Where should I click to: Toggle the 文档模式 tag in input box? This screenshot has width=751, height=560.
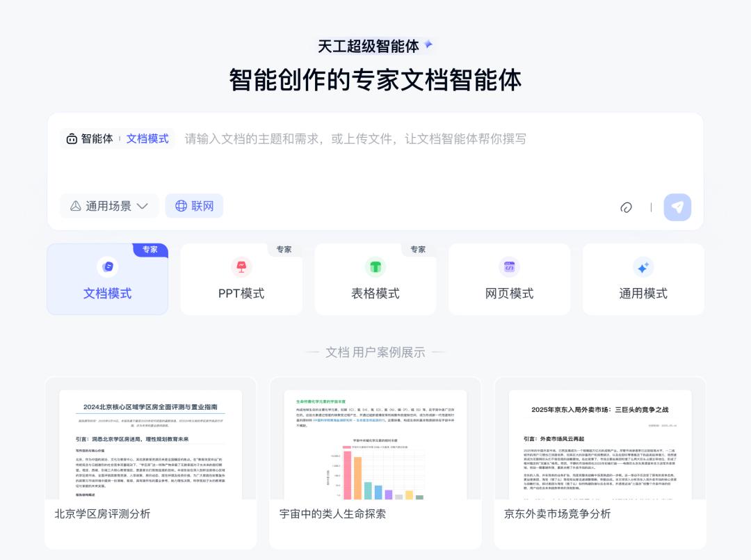point(147,139)
